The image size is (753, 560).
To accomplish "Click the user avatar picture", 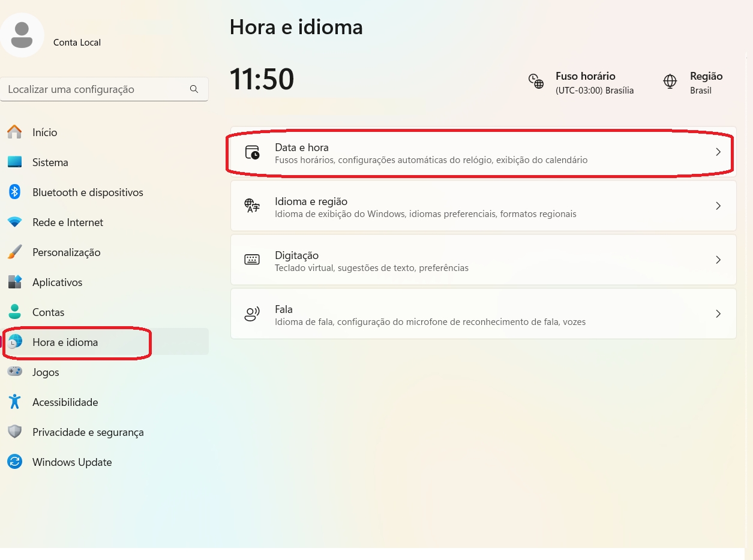I will point(22,35).
